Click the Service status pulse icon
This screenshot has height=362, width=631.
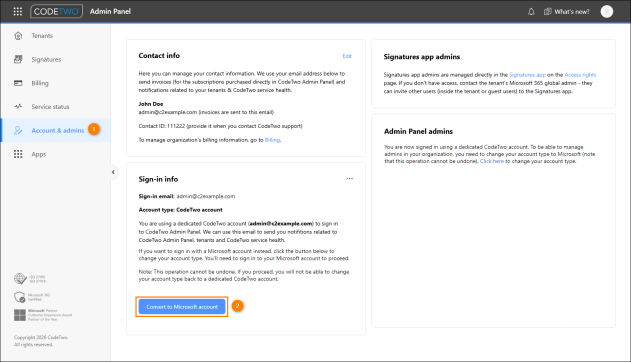18,107
